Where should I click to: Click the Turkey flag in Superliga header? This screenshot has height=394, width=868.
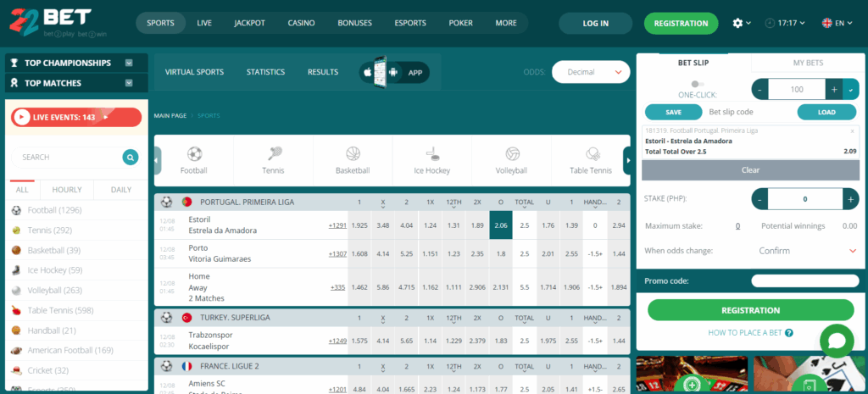(186, 318)
